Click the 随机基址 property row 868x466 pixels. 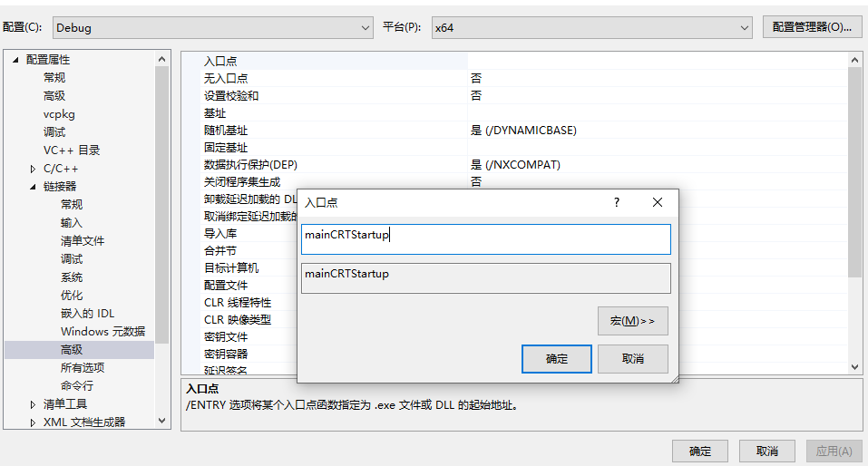tap(523, 130)
